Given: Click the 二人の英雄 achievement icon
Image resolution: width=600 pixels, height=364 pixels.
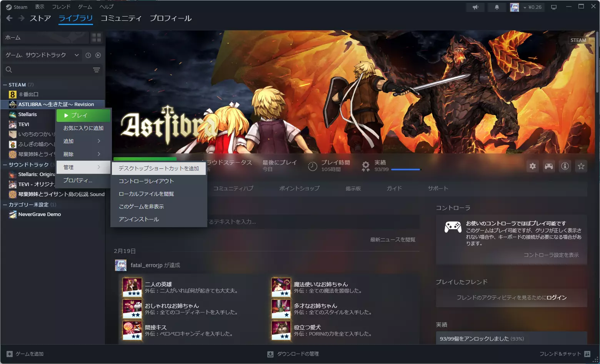Looking at the screenshot, I should [x=132, y=288].
